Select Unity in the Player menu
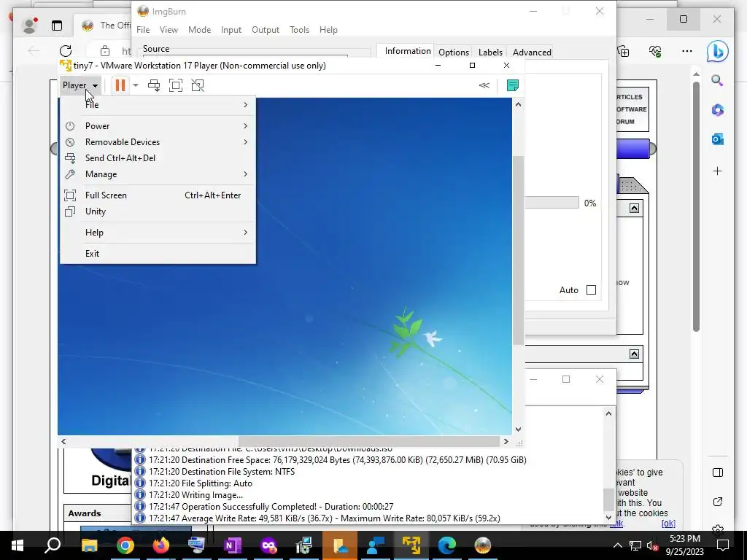This screenshot has height=560, width=747. pyautogui.click(x=158, y=211)
